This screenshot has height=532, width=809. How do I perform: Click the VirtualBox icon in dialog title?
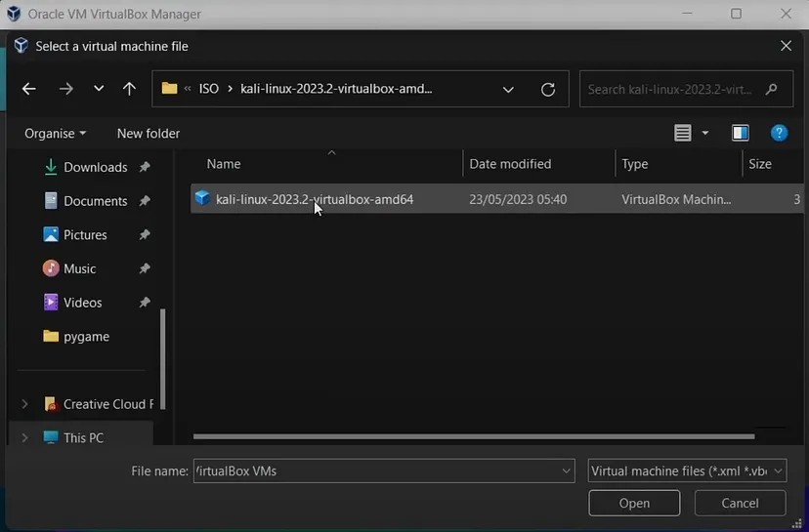coord(21,45)
